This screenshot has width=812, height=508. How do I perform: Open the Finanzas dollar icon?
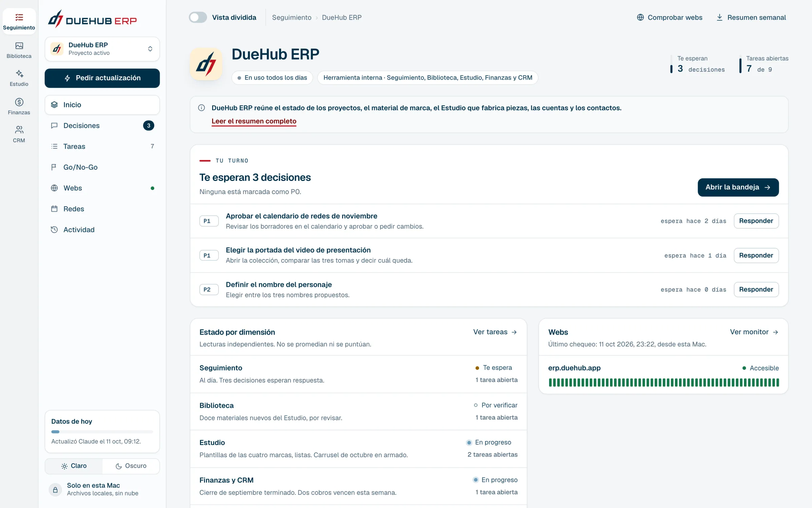coord(19,102)
